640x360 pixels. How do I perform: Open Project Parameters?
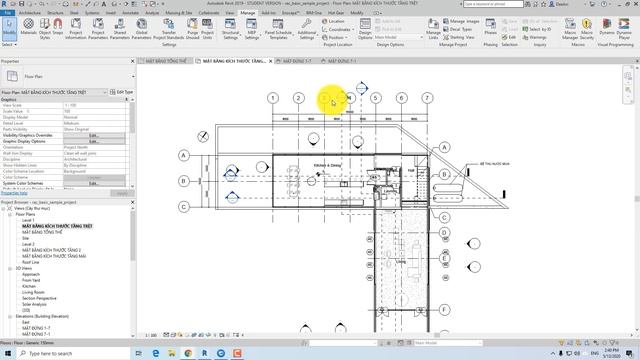[98, 28]
